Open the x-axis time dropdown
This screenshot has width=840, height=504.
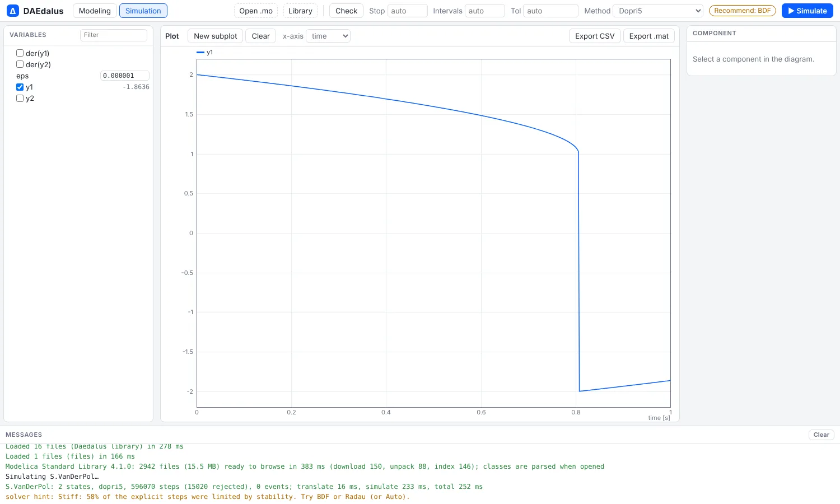328,36
